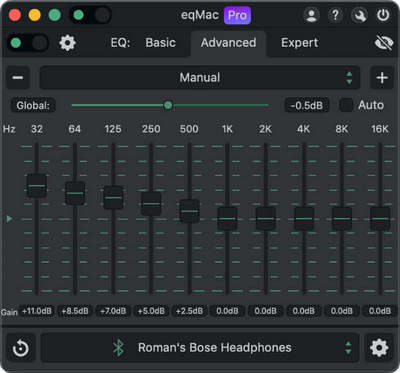The height and width of the screenshot is (373, 400).
Task: Add new preset with plus button
Action: pos(382,78)
